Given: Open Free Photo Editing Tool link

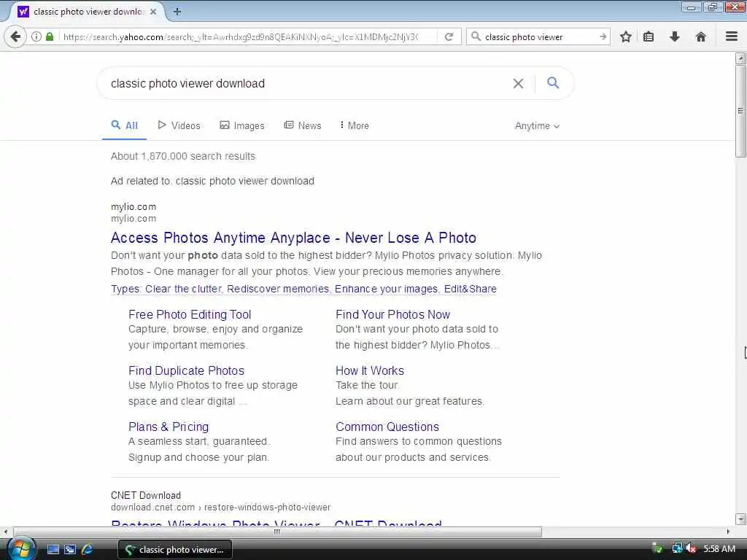Looking at the screenshot, I should point(190,314).
